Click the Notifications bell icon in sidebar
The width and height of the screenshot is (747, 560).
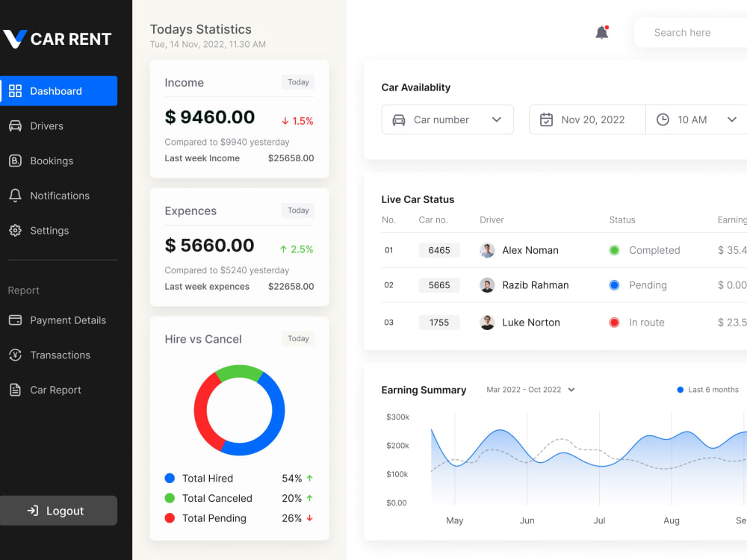pos(15,196)
